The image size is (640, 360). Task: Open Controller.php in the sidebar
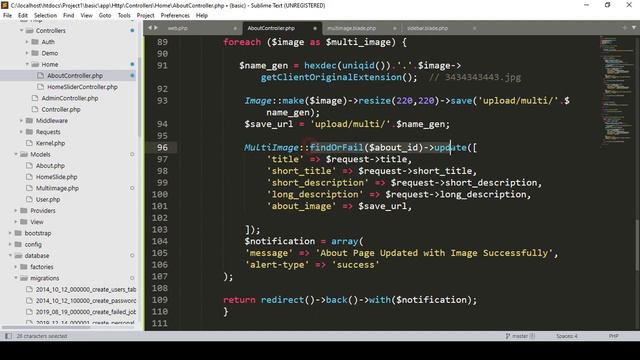61,109
